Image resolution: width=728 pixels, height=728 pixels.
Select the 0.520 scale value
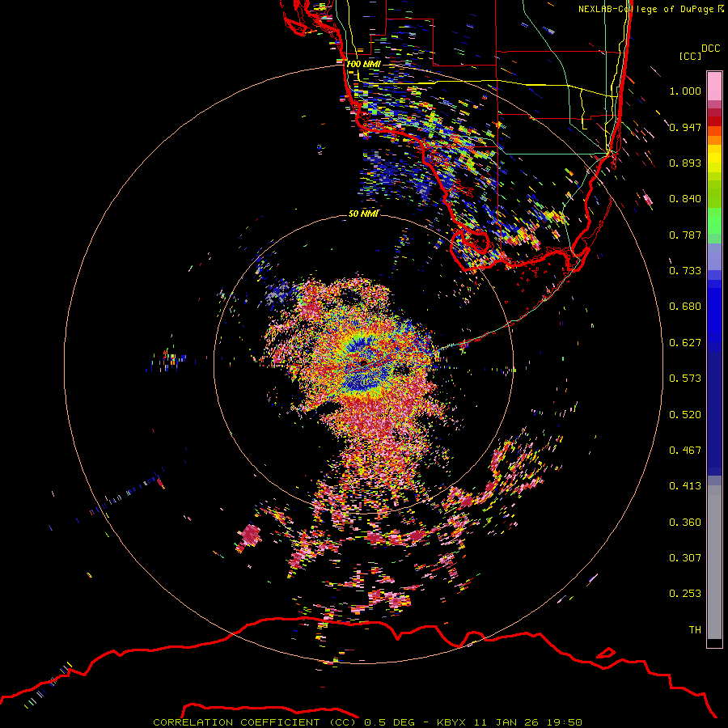(685, 415)
